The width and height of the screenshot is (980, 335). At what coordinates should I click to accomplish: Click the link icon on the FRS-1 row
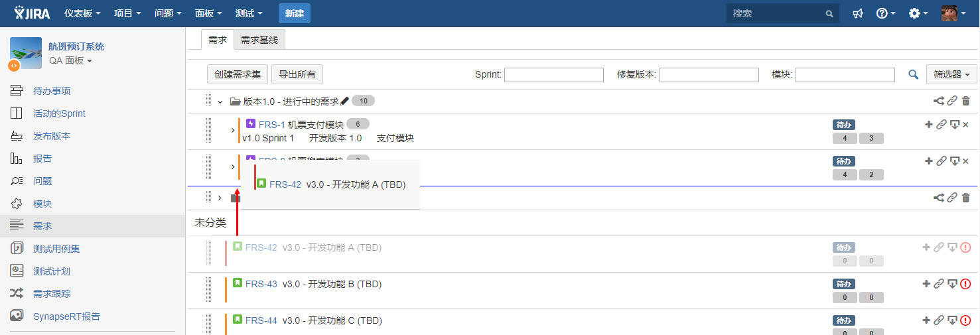(941, 125)
